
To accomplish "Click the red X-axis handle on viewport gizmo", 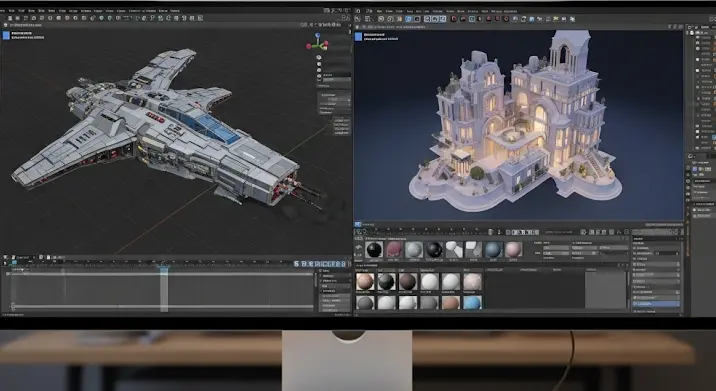I will tap(309, 46).
